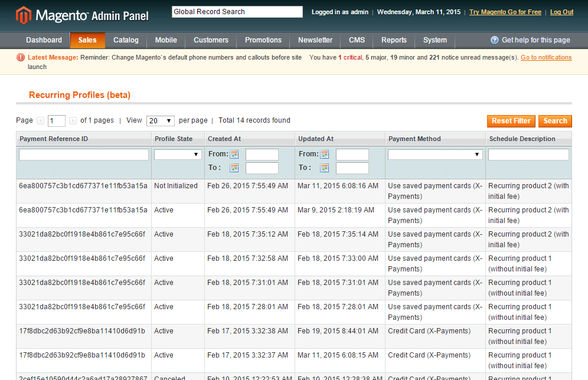Open the Newsletter menu
588x380 pixels.
pyautogui.click(x=315, y=40)
